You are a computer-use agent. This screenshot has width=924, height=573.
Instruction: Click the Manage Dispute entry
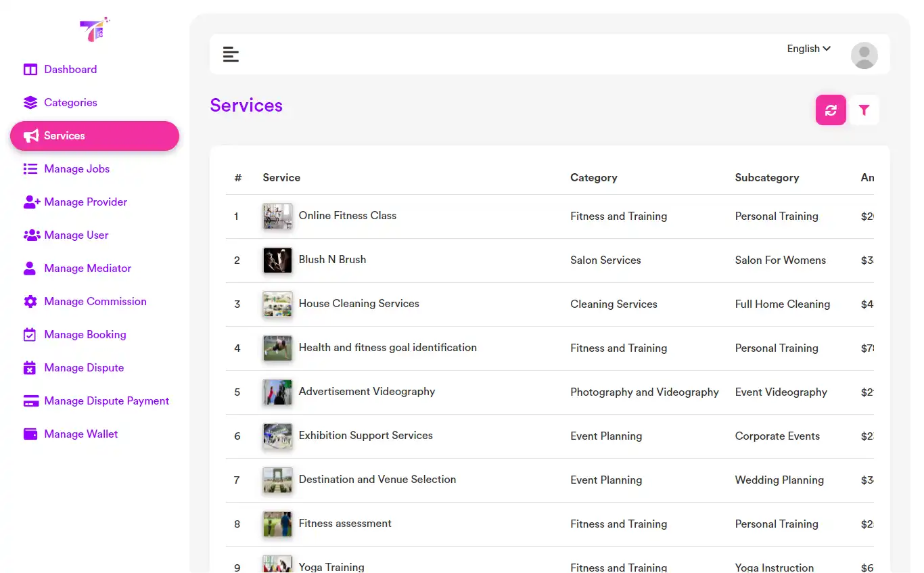click(x=83, y=367)
